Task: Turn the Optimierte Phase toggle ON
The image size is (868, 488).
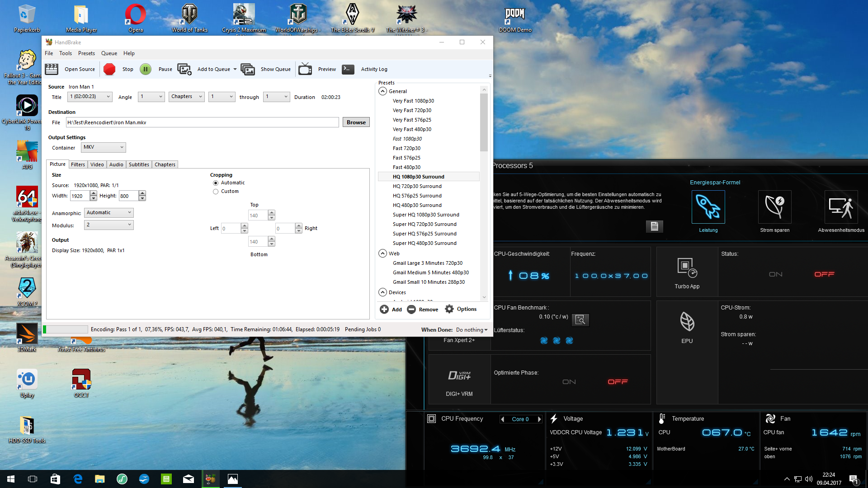Action: pyautogui.click(x=569, y=382)
